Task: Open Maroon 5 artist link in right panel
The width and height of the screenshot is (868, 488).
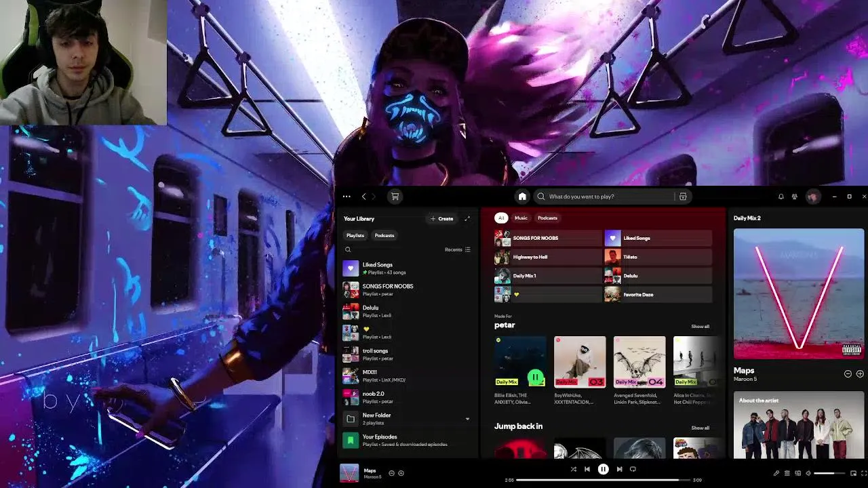Action: pyautogui.click(x=745, y=379)
